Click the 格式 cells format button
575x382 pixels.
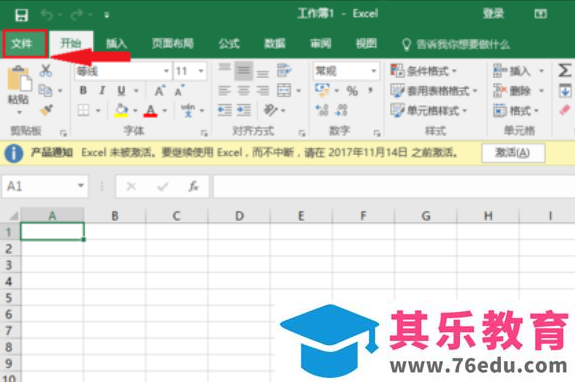[x=516, y=110]
